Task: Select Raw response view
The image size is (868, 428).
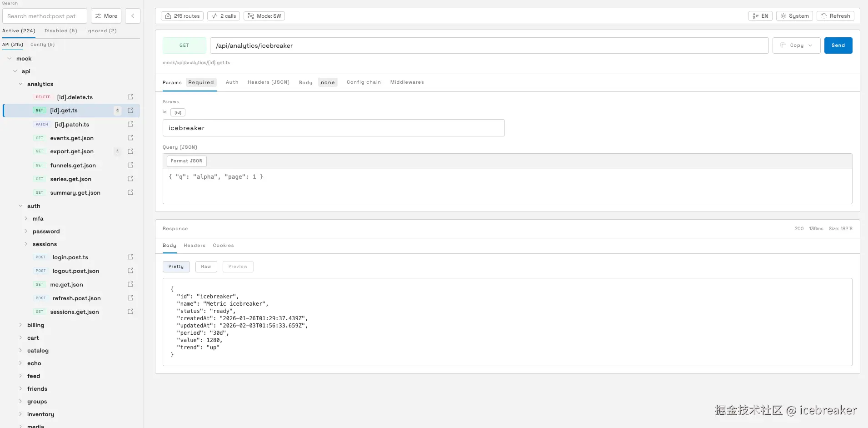Action: [x=206, y=267]
